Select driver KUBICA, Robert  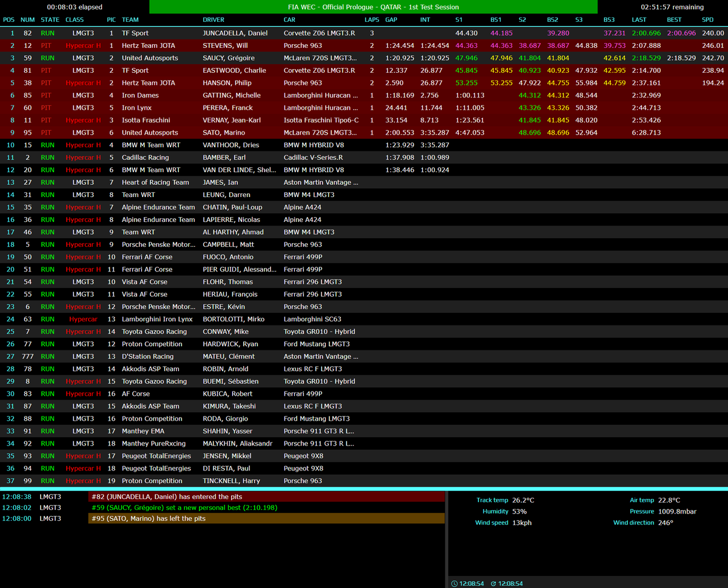pos(227,393)
